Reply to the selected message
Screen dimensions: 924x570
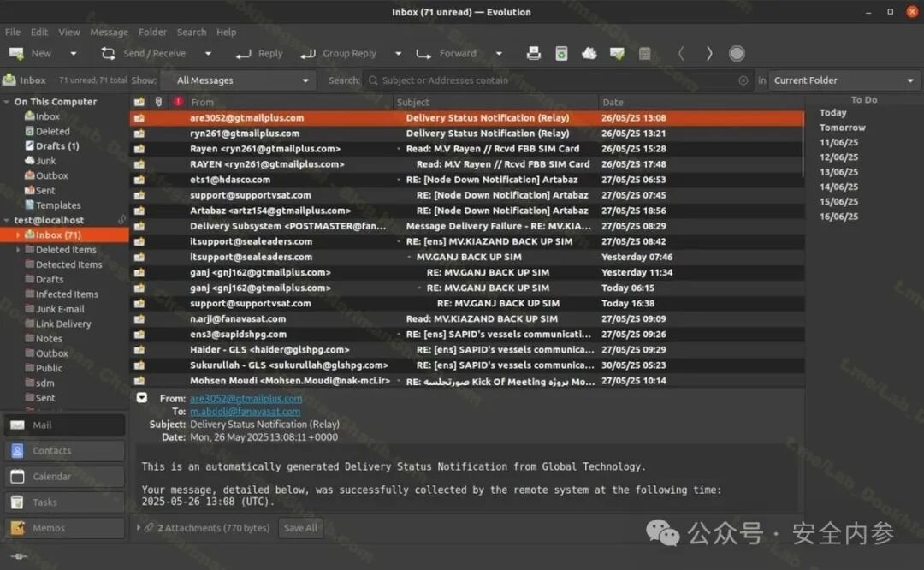259,54
